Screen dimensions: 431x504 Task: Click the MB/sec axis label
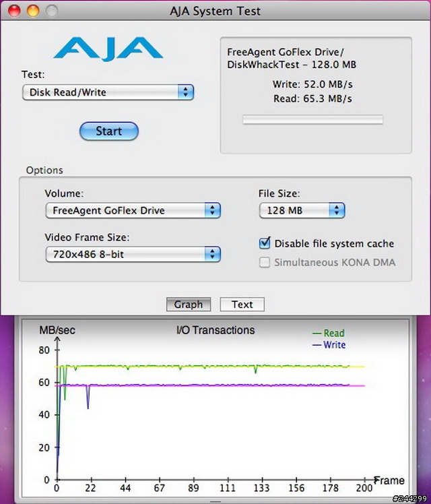click(x=57, y=330)
